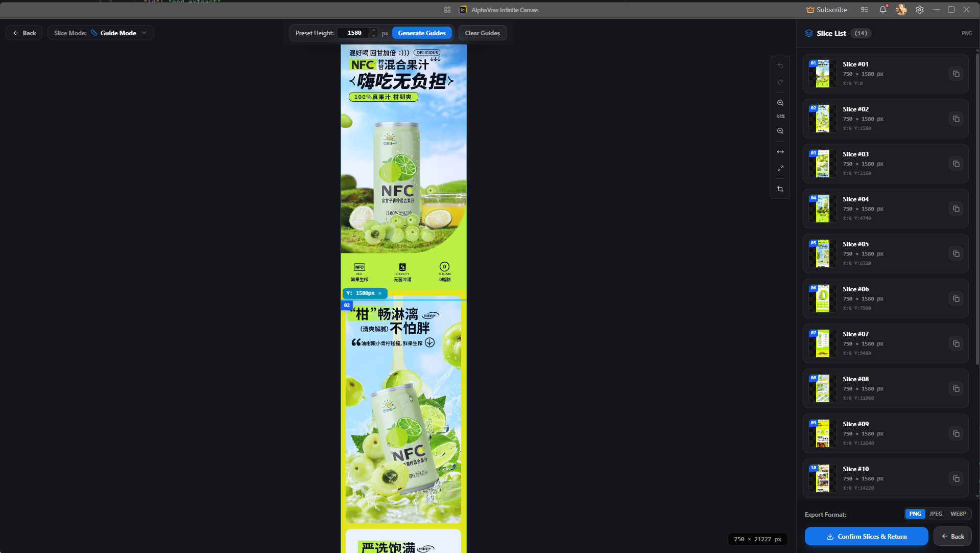980x553 pixels.
Task: Copy Slice #09 with its copy icon
Action: 956,434
